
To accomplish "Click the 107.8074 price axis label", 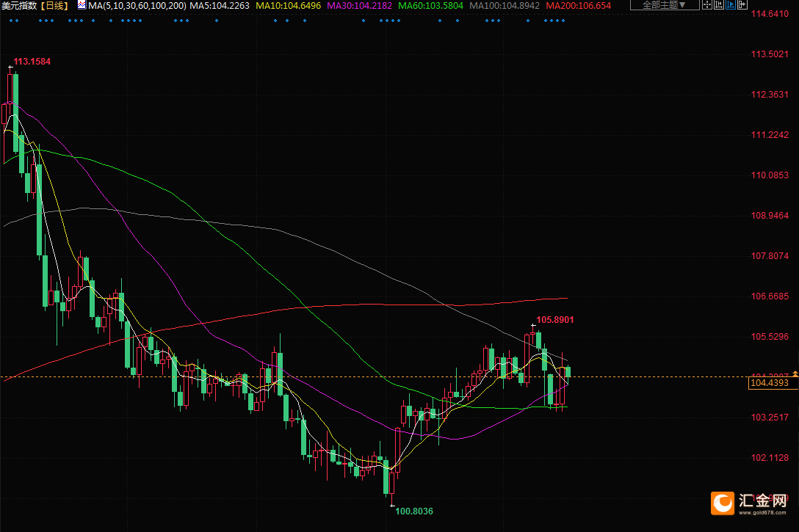I will tap(770, 255).
